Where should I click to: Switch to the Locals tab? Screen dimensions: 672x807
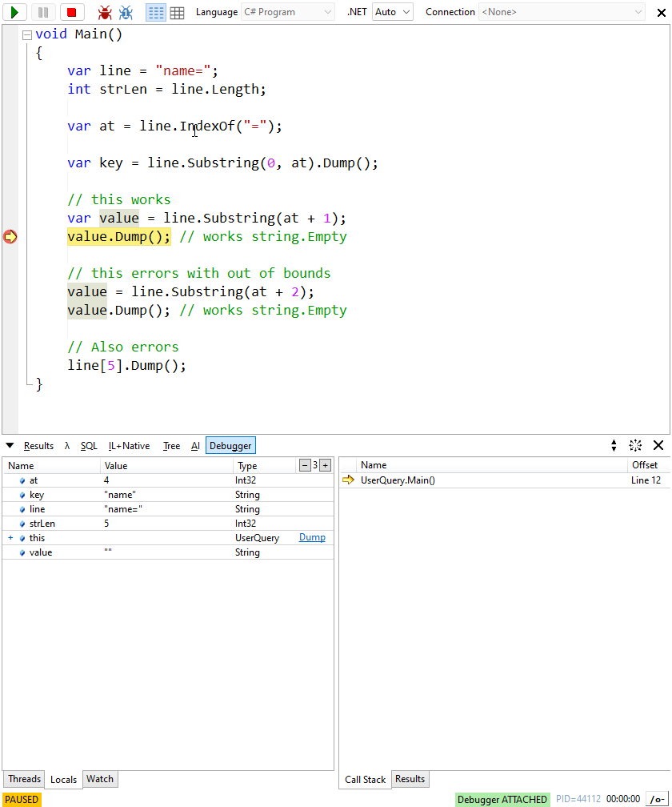(x=63, y=780)
